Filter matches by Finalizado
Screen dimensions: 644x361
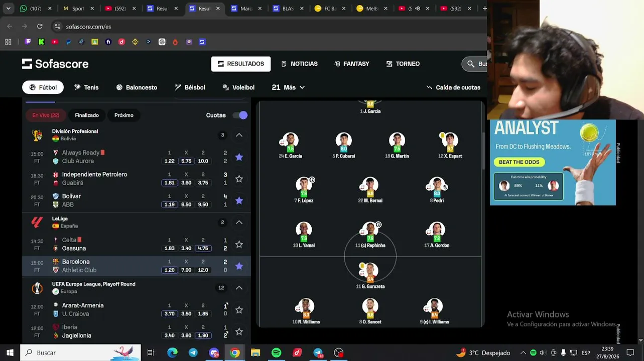click(x=87, y=115)
